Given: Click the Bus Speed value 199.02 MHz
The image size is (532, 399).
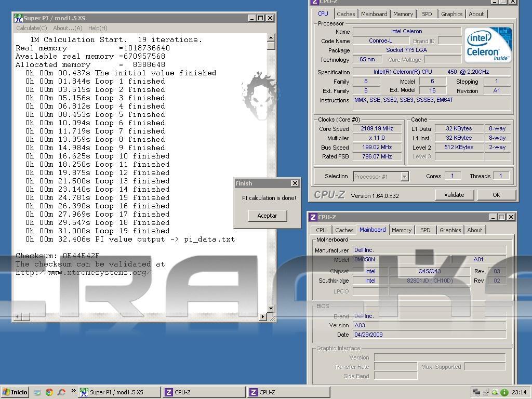Looking at the screenshot, I should point(377,147).
